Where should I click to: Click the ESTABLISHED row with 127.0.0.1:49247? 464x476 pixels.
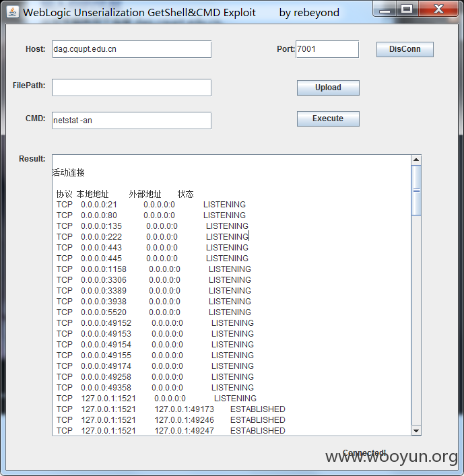[170, 431]
